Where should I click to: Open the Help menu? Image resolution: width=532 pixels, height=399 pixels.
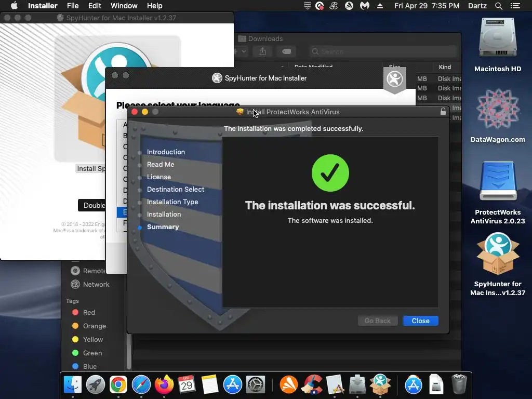(154, 6)
